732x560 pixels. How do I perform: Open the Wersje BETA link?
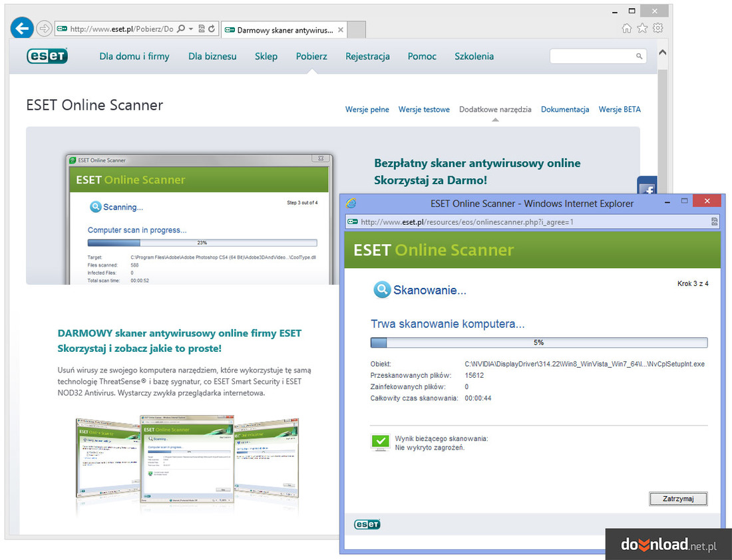tap(620, 110)
